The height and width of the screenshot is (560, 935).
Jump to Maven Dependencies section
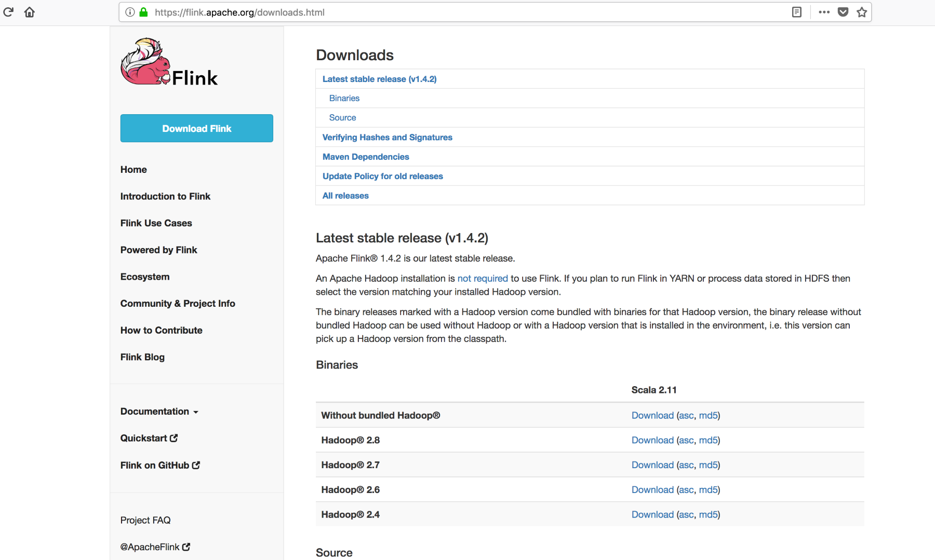[x=366, y=157]
